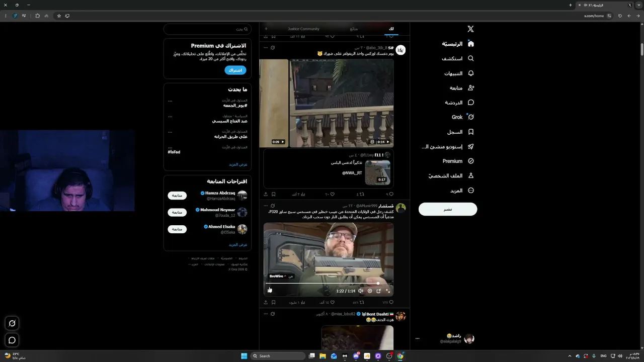Seek on the pistol video progress bar
The width and height of the screenshot is (644, 362).
coord(329,283)
